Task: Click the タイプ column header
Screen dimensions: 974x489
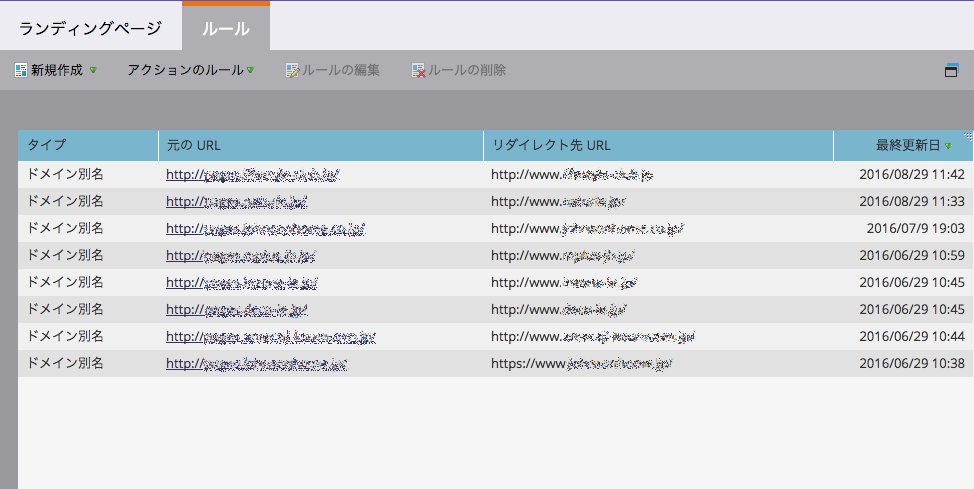Action: tap(88, 145)
